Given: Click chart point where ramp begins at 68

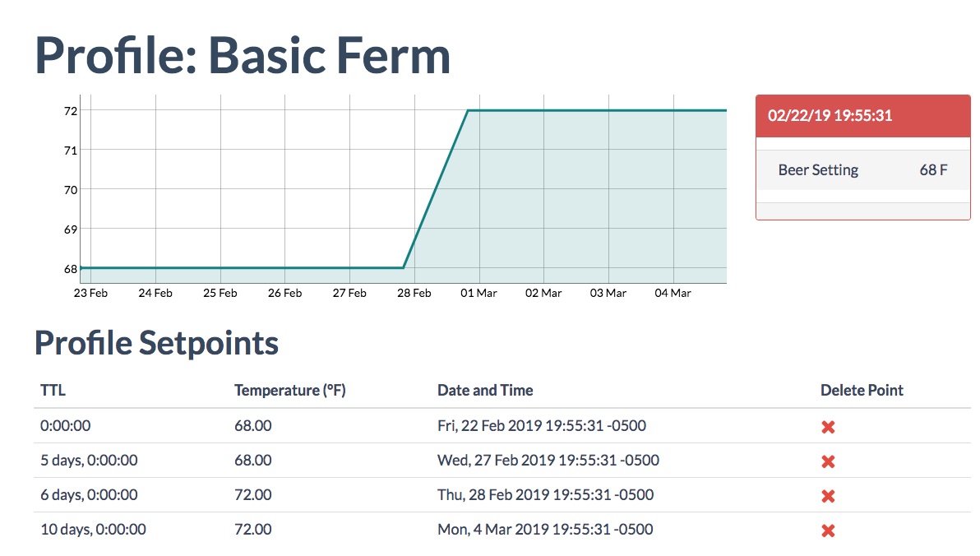Looking at the screenshot, I should (x=404, y=268).
